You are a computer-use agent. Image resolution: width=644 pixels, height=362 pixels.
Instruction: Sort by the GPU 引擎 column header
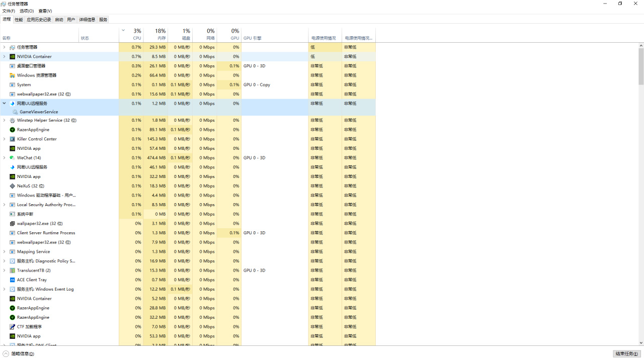tap(275, 35)
